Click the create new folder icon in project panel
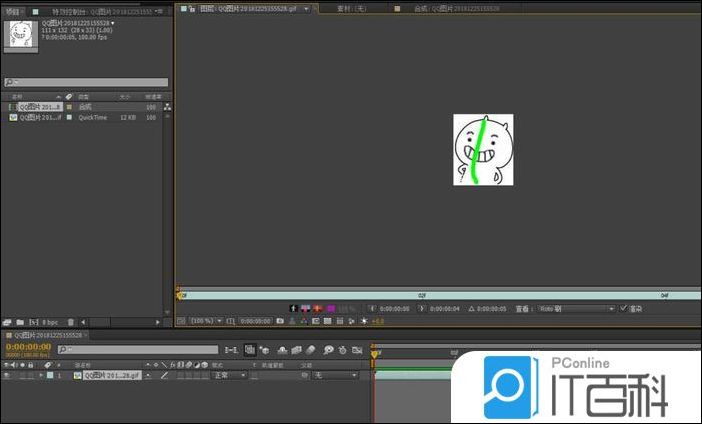 20,322
